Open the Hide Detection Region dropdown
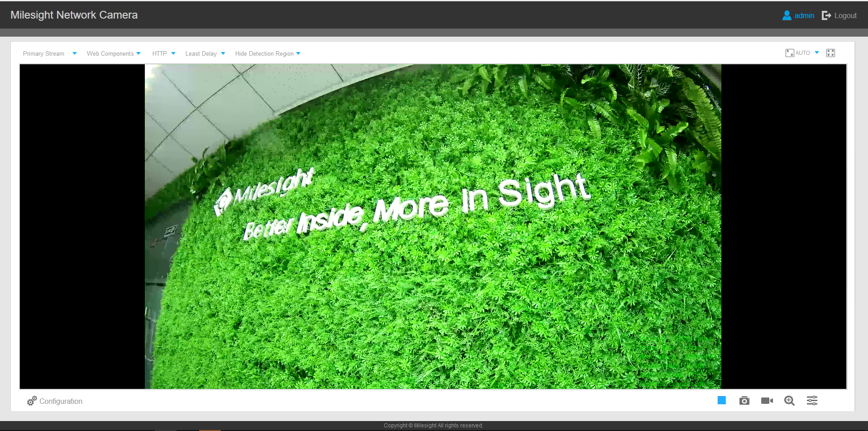868x431 pixels. pyautogui.click(x=267, y=53)
